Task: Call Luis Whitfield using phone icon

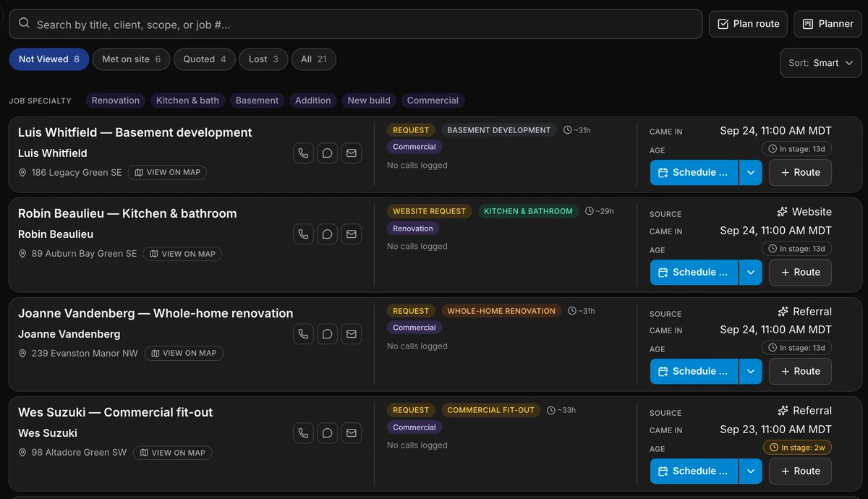Action: click(303, 153)
